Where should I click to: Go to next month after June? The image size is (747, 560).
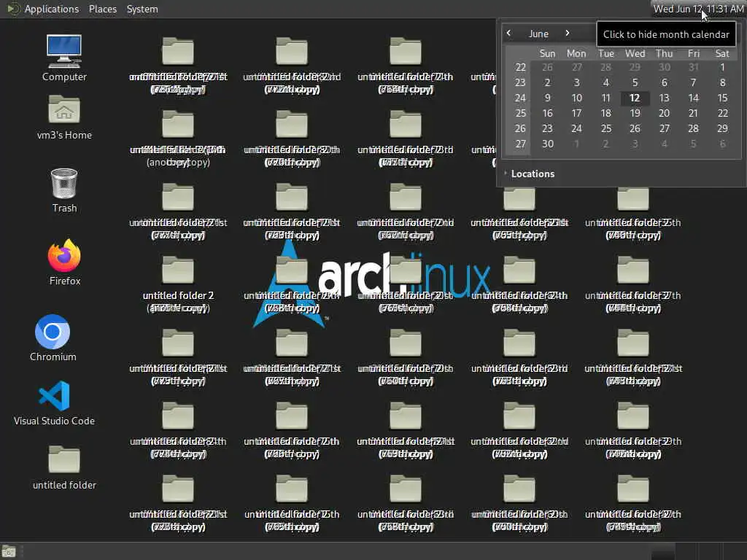(567, 33)
